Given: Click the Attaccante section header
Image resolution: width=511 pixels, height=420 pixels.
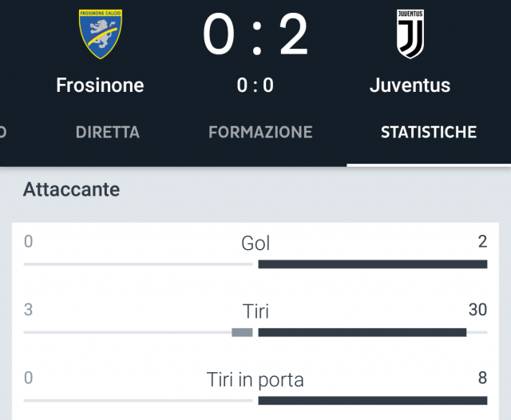Looking at the screenshot, I should pyautogui.click(x=71, y=189).
